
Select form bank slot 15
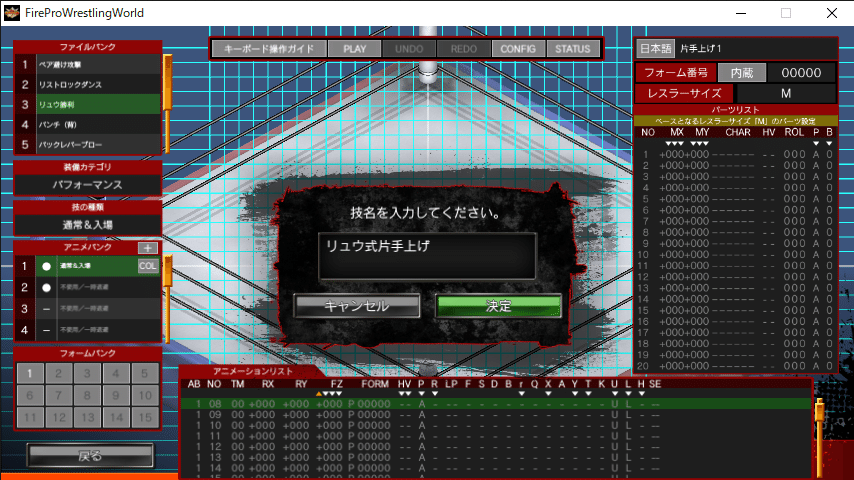144,417
